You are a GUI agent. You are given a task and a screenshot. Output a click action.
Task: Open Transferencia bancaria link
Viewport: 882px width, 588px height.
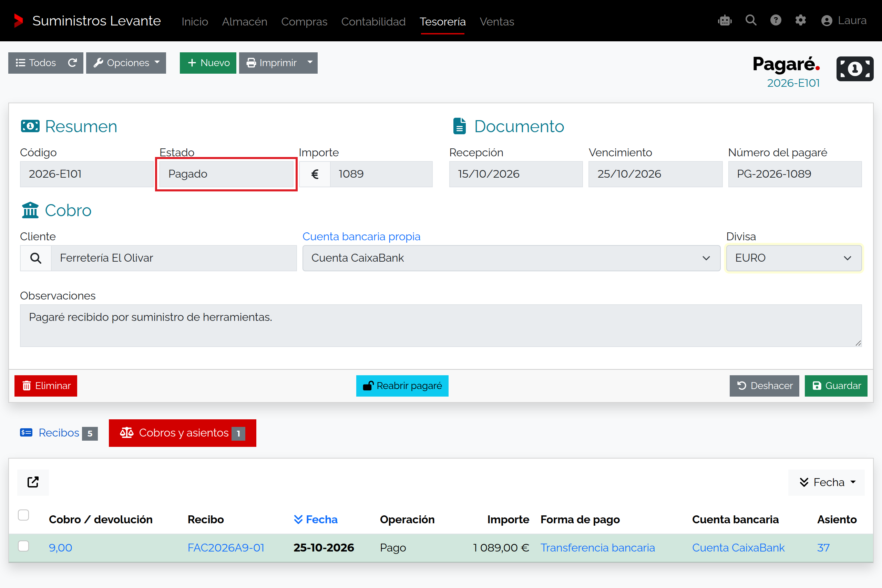coord(597,547)
